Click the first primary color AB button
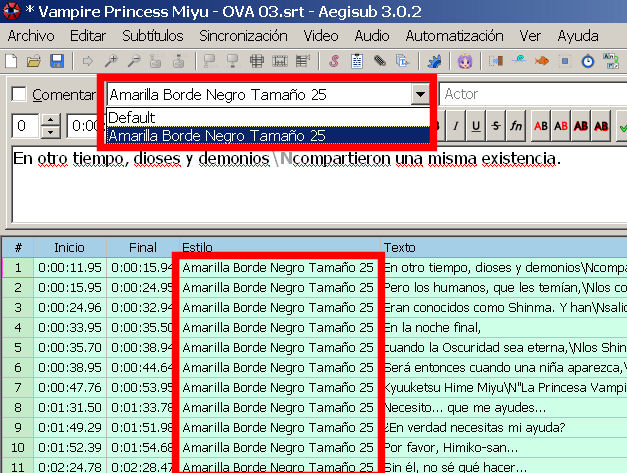The width and height of the screenshot is (627, 473). click(543, 126)
